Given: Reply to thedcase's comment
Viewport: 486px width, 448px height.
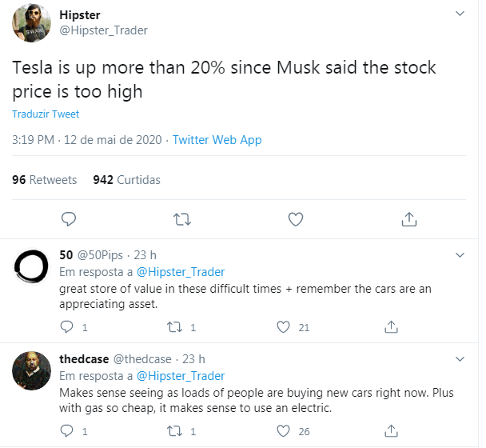Looking at the screenshot, I should coord(68,431).
